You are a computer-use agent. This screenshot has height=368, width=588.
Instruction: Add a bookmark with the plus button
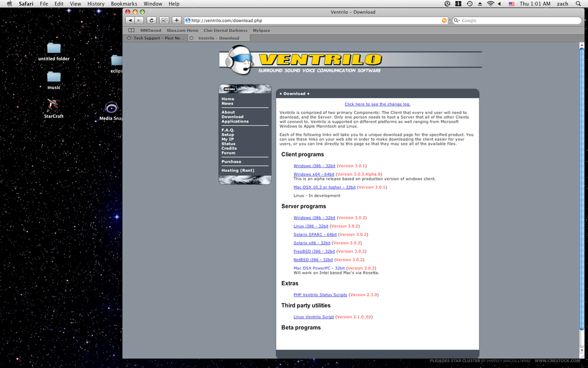[177, 20]
